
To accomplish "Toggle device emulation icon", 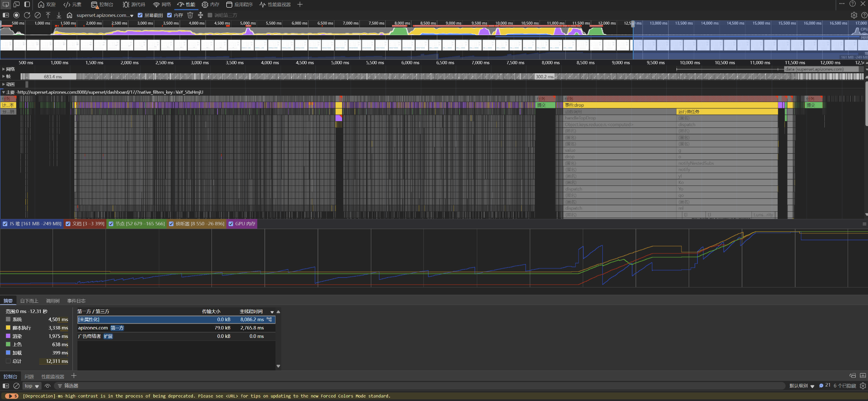I will (x=16, y=4).
